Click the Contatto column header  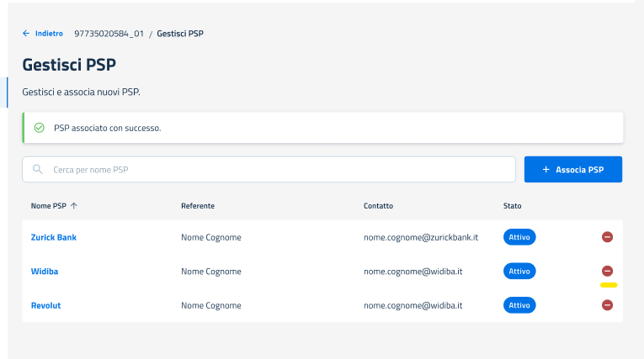coord(378,205)
